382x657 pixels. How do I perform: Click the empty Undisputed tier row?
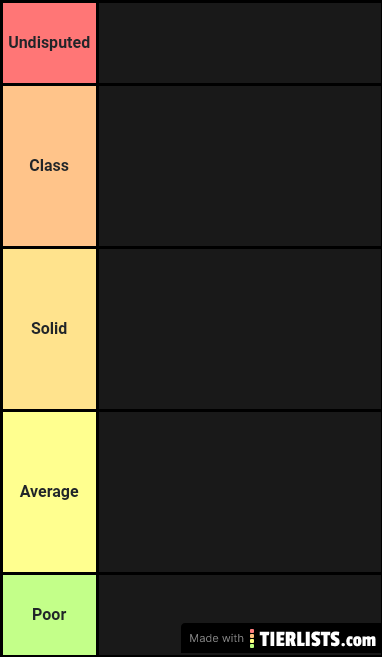[x=240, y=43]
